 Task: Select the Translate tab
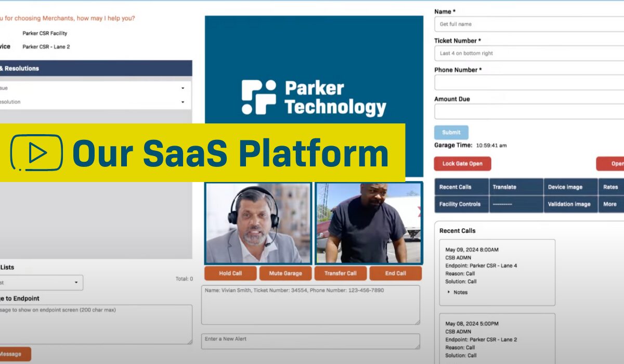(x=515, y=187)
